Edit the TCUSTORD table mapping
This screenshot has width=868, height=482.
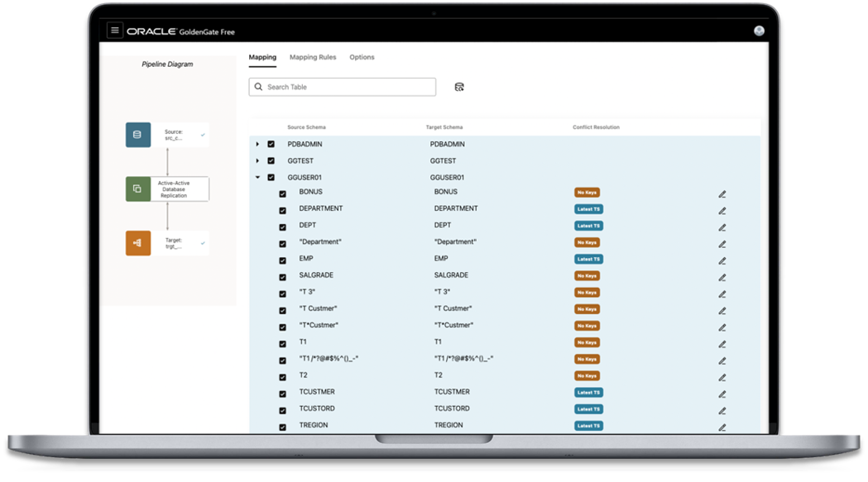722,411
